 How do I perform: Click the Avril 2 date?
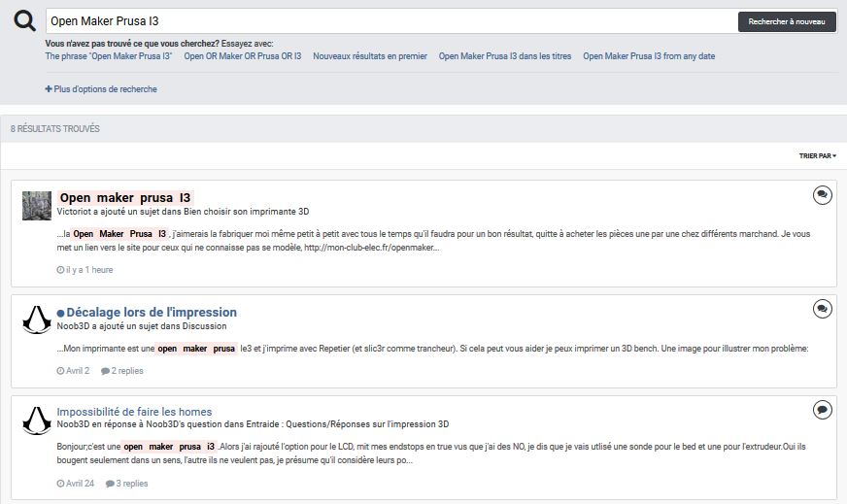pos(73,371)
